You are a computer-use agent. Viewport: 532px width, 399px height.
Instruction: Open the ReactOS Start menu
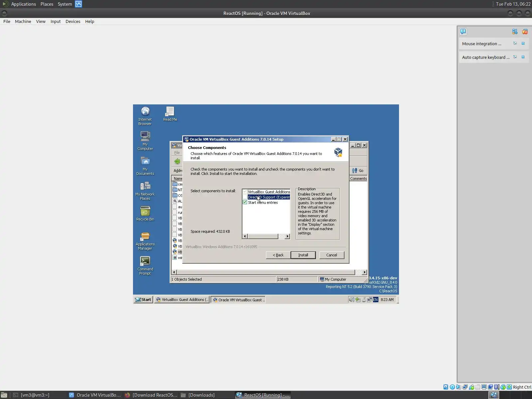pyautogui.click(x=143, y=300)
